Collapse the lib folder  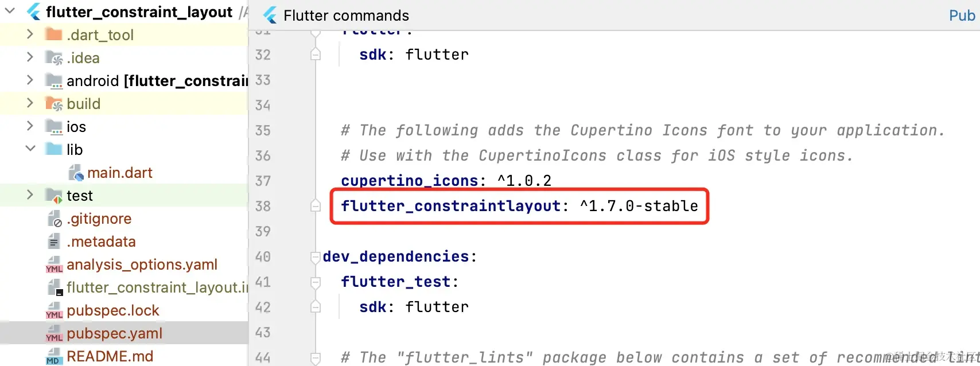30,149
